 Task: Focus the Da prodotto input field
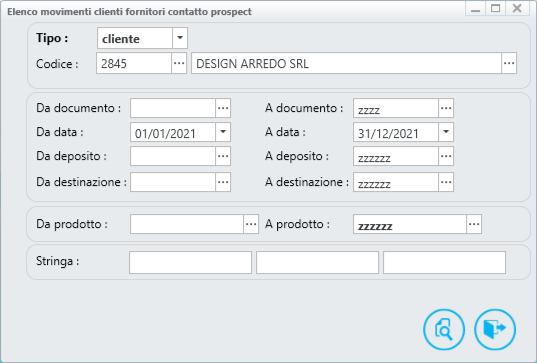pyautogui.click(x=187, y=224)
